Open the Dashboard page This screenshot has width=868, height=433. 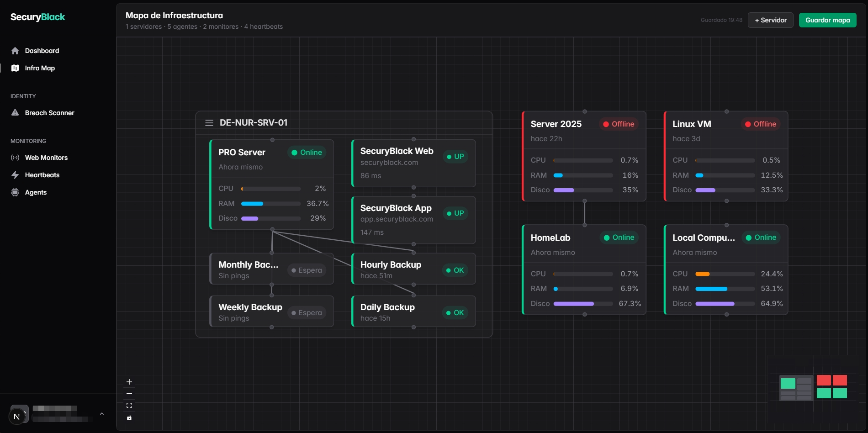(42, 51)
